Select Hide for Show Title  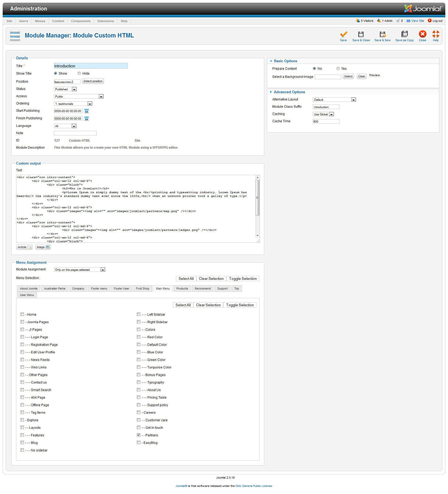79,73
